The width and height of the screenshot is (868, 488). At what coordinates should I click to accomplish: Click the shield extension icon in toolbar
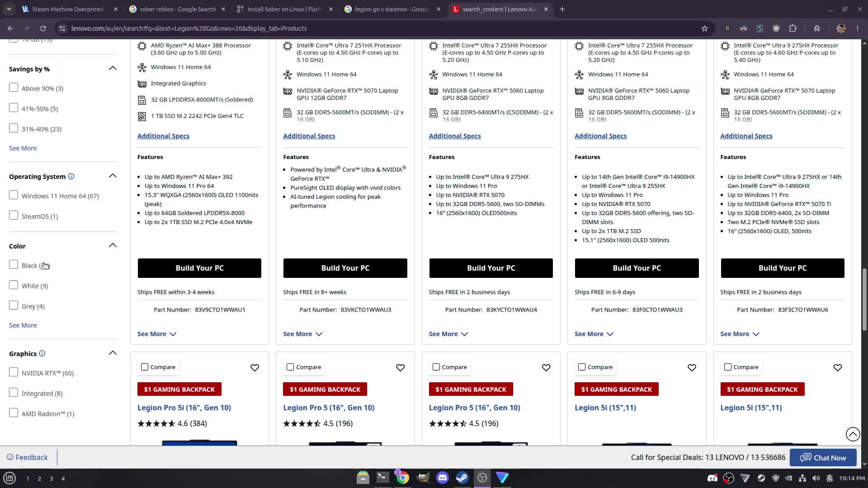coord(776,28)
